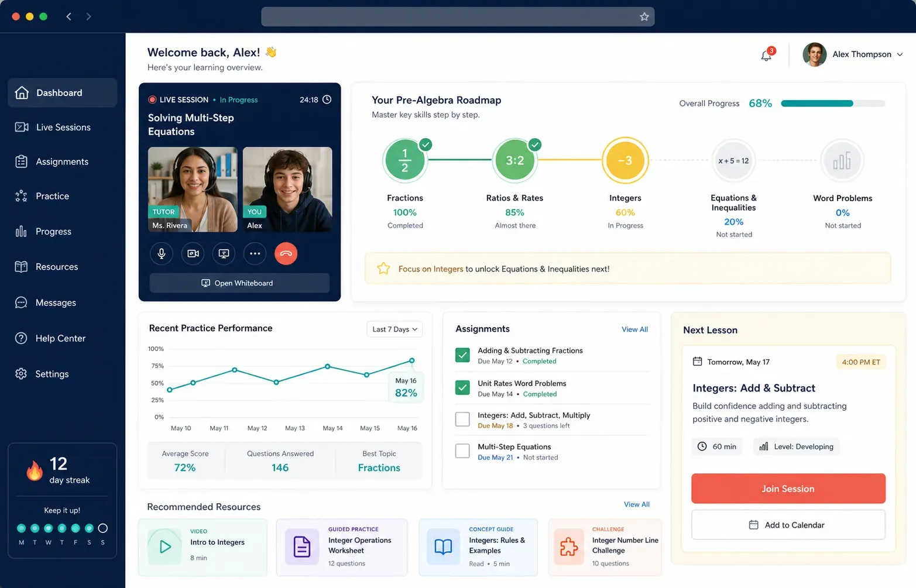This screenshot has height=588, width=916.
Task: Go back with the browser back arrow
Action: [69, 16]
